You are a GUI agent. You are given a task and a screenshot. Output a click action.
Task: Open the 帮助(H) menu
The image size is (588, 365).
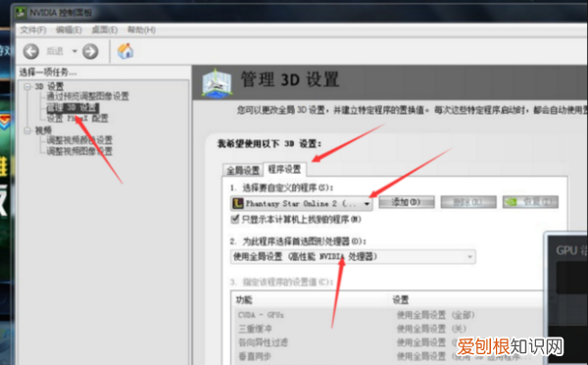(x=141, y=30)
